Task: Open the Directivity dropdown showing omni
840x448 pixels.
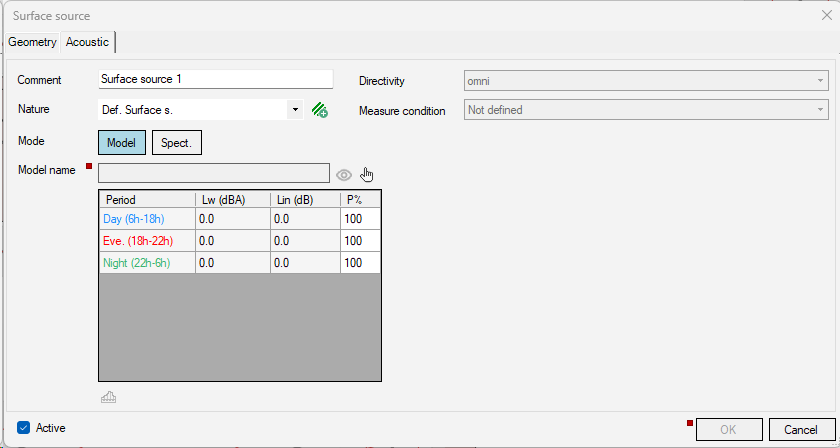Action: [x=646, y=81]
